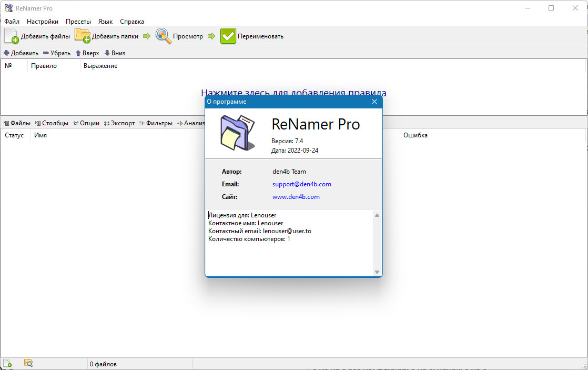
Task: Click 'Контактный email: lenouser@user.to' line
Action: click(259, 231)
